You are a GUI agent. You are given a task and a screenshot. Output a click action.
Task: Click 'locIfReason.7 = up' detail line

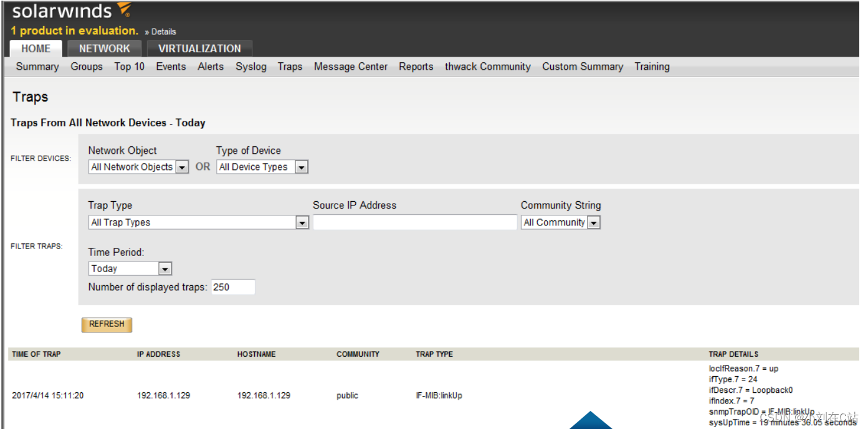[x=743, y=369]
